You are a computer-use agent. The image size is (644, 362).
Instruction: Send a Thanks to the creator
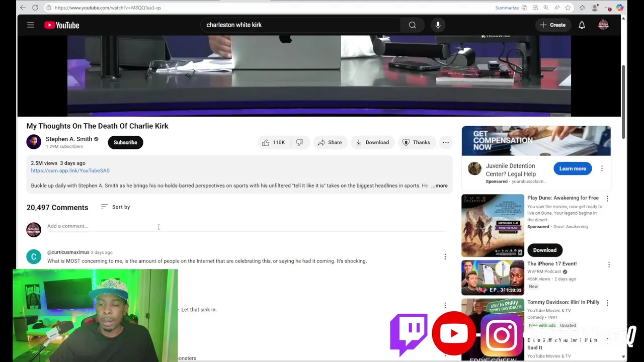coord(416,142)
